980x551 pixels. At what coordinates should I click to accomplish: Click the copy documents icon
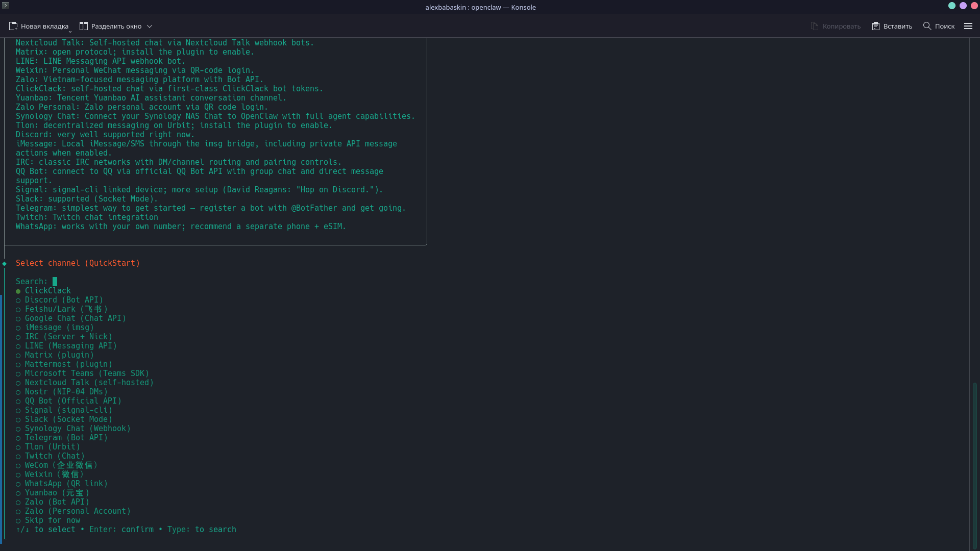[x=815, y=26]
